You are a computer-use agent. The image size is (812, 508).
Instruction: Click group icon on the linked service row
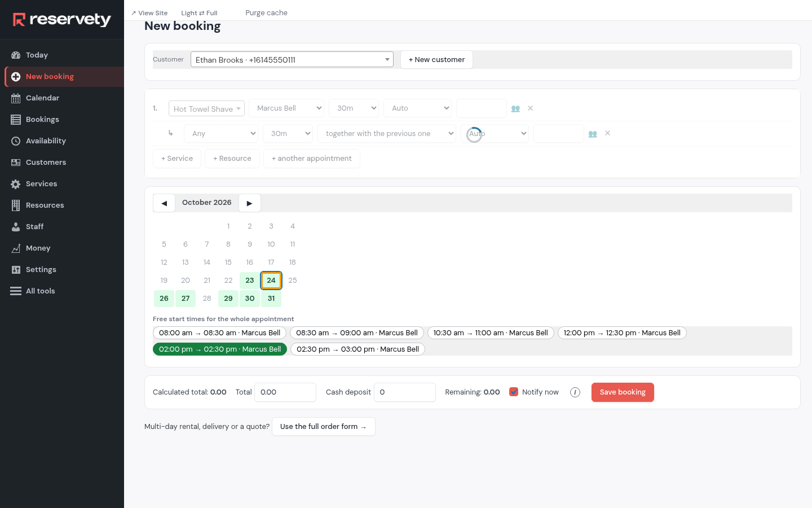click(593, 134)
